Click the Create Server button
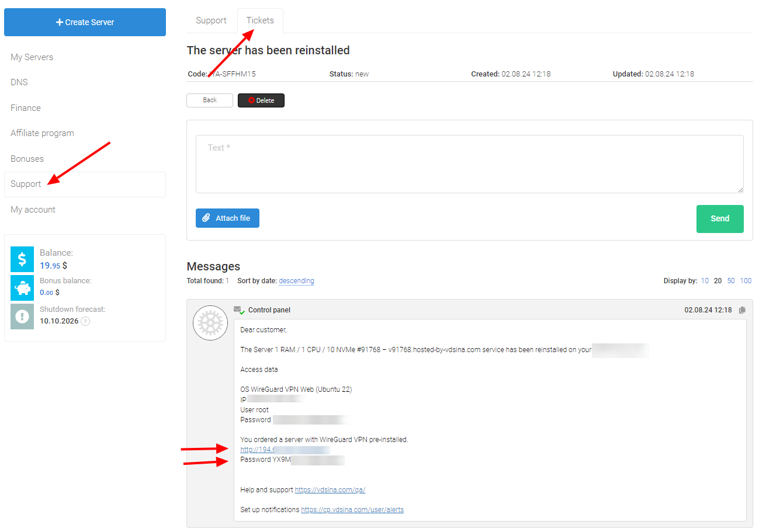Image resolution: width=759 pixels, height=532 pixels. [85, 22]
